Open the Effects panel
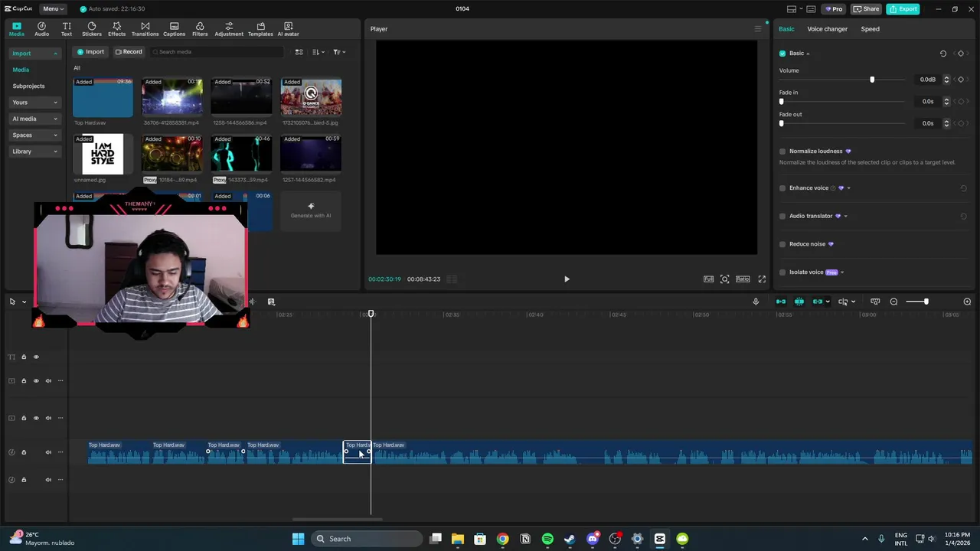 (116, 29)
